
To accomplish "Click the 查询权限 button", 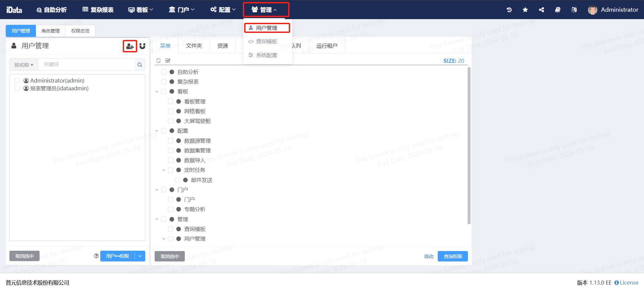I will (452, 256).
